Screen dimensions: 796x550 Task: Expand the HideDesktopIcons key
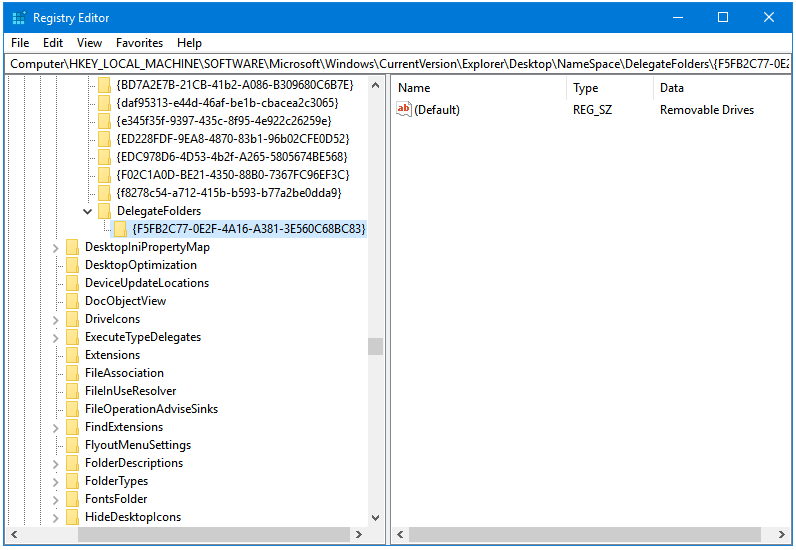[56, 518]
